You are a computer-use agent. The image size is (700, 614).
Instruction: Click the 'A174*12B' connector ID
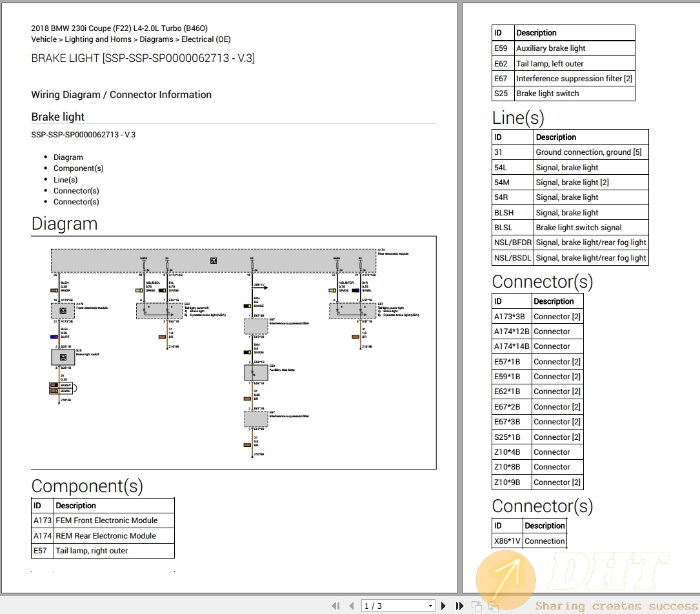[512, 332]
